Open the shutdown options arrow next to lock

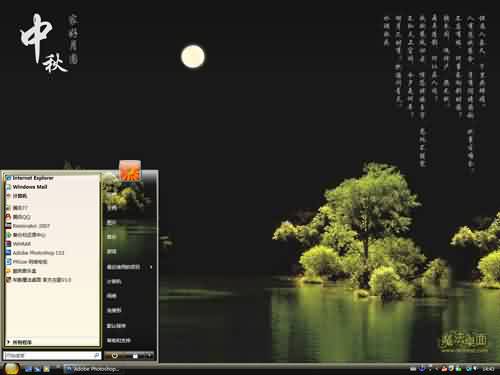[149, 356]
